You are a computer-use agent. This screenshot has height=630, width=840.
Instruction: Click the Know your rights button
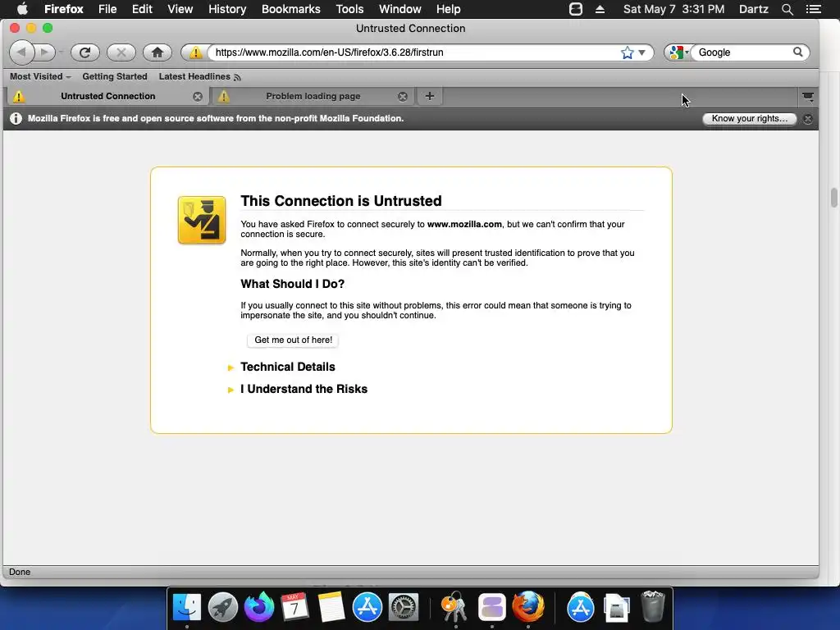pos(749,118)
